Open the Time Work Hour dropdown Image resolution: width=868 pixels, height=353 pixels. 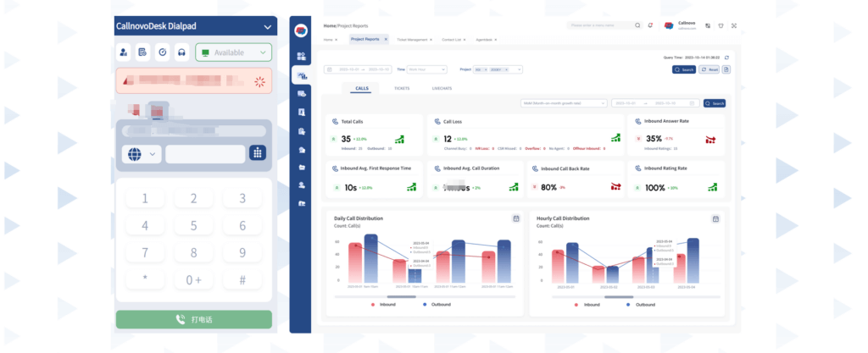click(426, 69)
